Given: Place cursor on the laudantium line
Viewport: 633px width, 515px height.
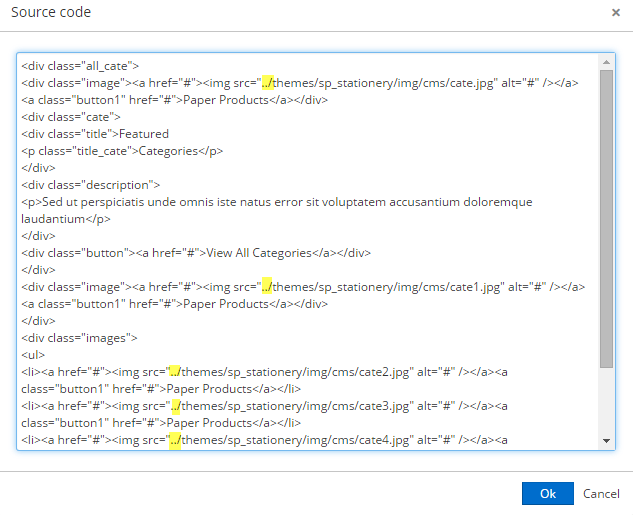Looking at the screenshot, I should click(65, 219).
